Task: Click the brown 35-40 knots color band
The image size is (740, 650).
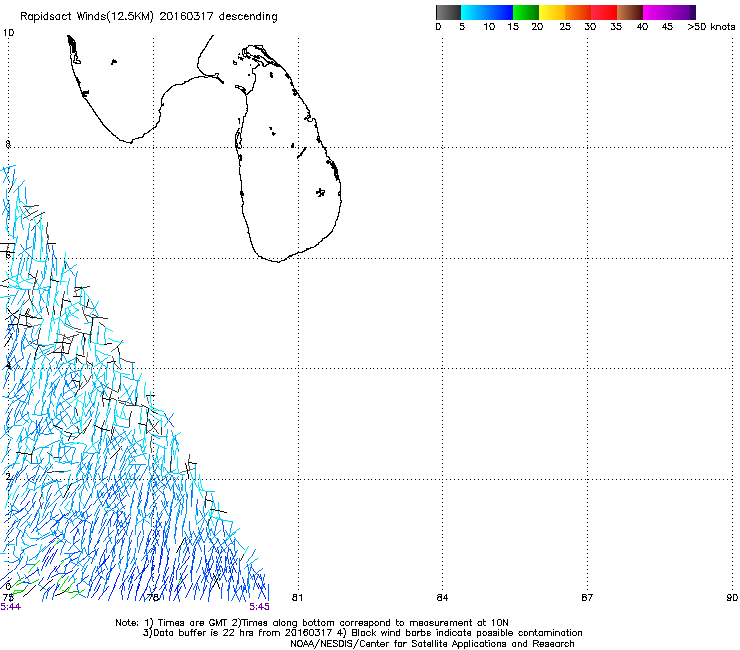Action: pyautogui.click(x=630, y=12)
